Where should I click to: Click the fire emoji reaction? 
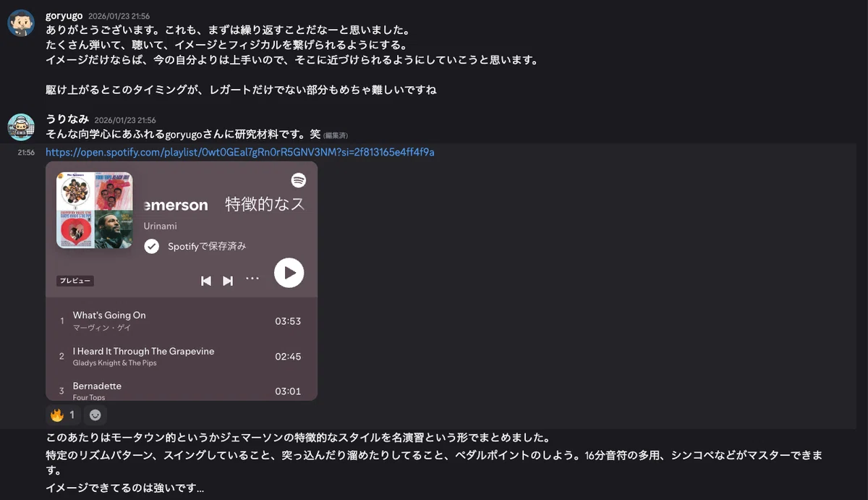pyautogui.click(x=56, y=415)
